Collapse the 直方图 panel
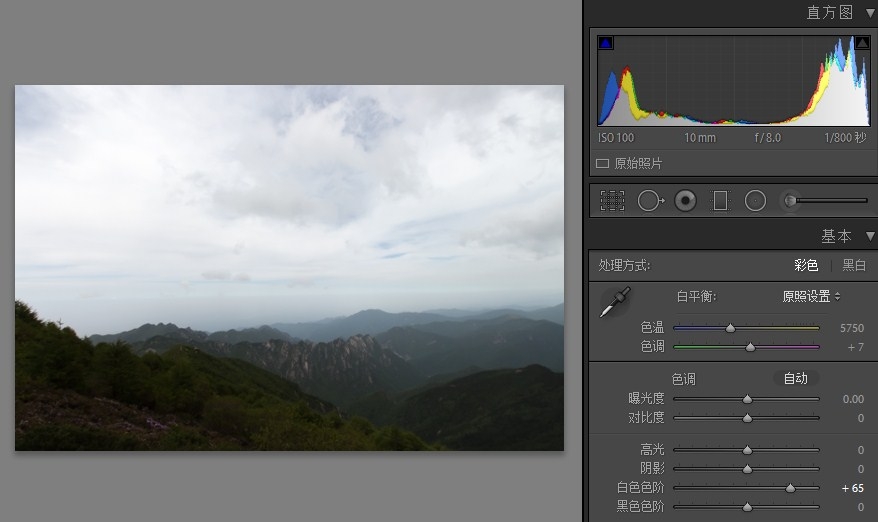The image size is (878, 522). click(x=869, y=12)
